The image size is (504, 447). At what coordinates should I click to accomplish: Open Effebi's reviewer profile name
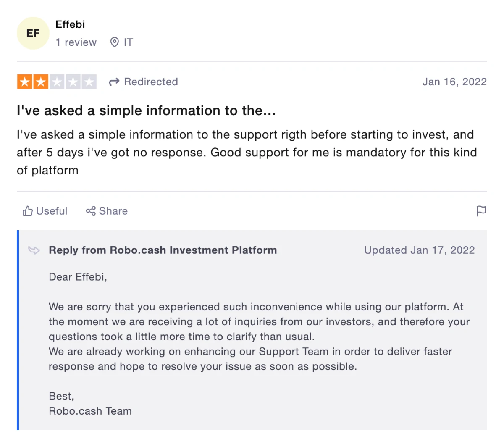pos(70,24)
